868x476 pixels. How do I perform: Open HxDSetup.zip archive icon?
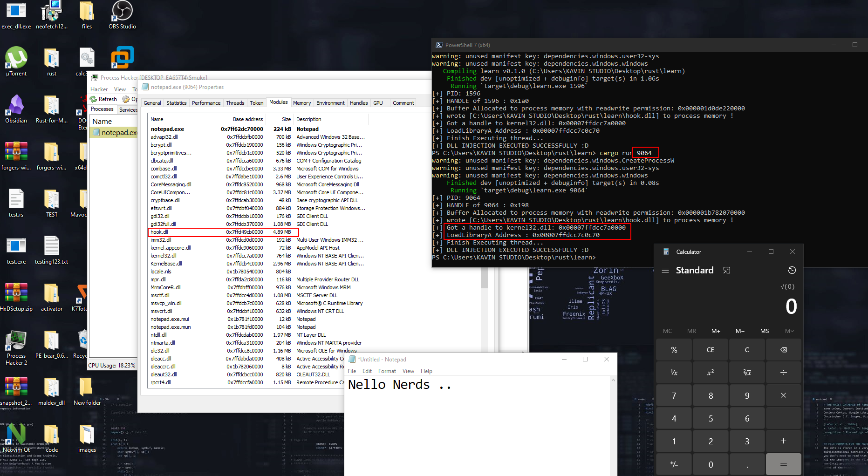click(16, 297)
